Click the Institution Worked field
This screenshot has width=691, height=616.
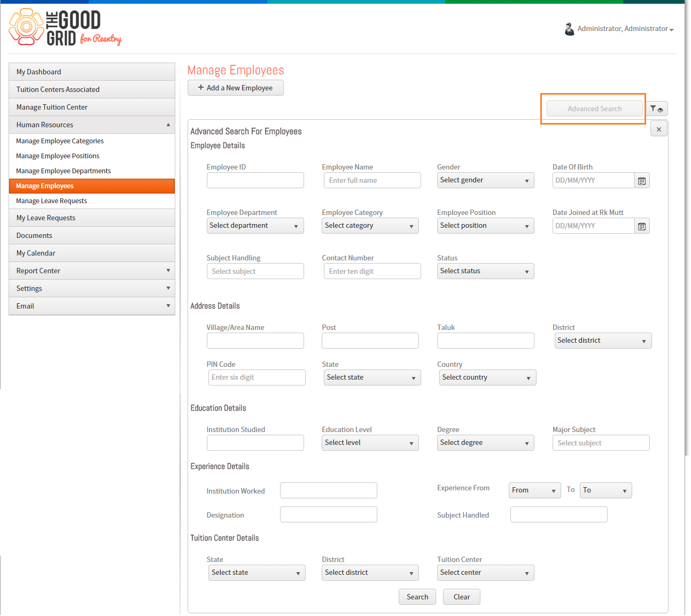[328, 490]
